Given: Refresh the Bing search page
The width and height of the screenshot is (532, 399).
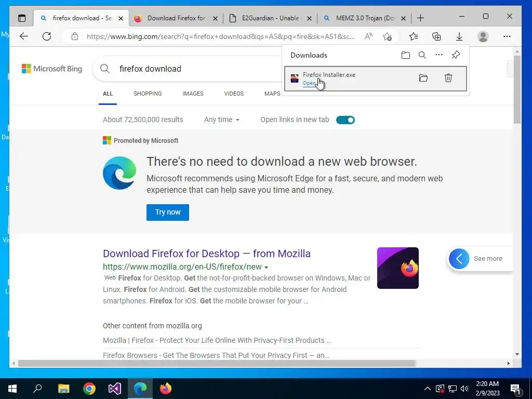Looking at the screenshot, I should (x=47, y=36).
